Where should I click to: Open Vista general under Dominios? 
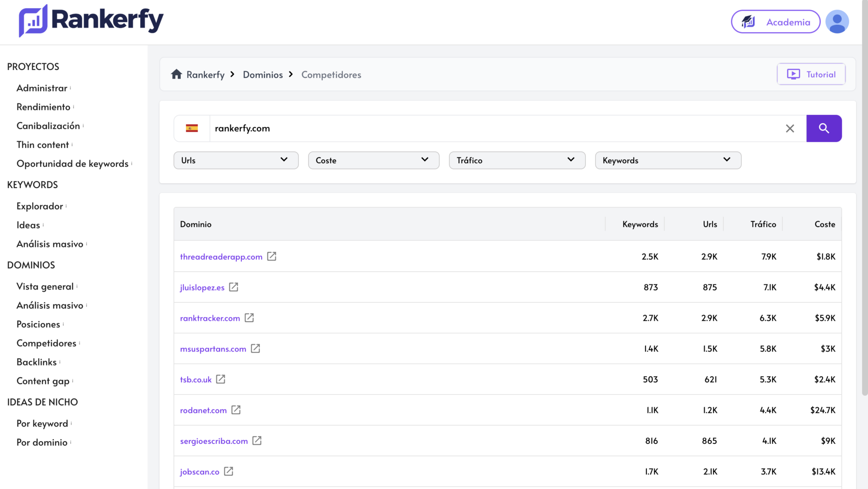pos(45,287)
